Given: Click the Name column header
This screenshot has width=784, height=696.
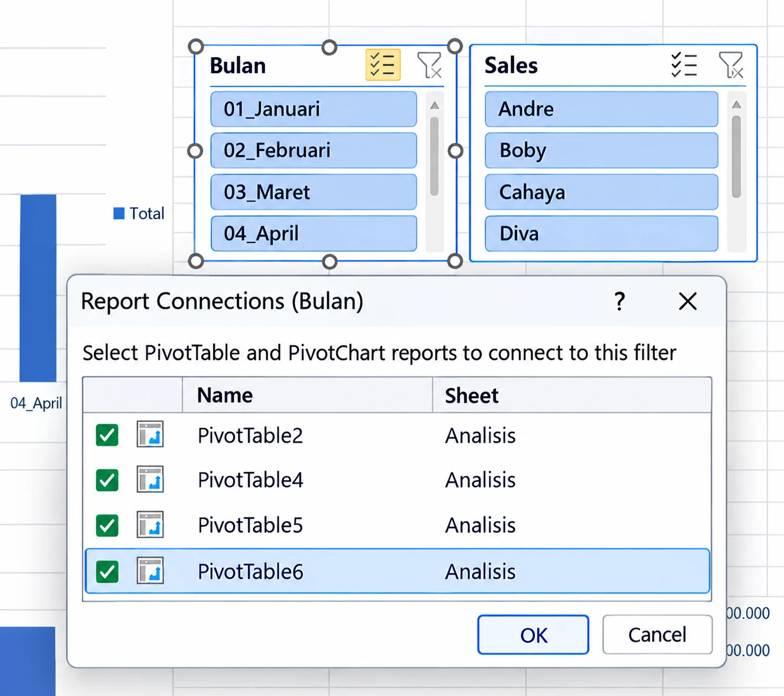Looking at the screenshot, I should pos(307,395).
